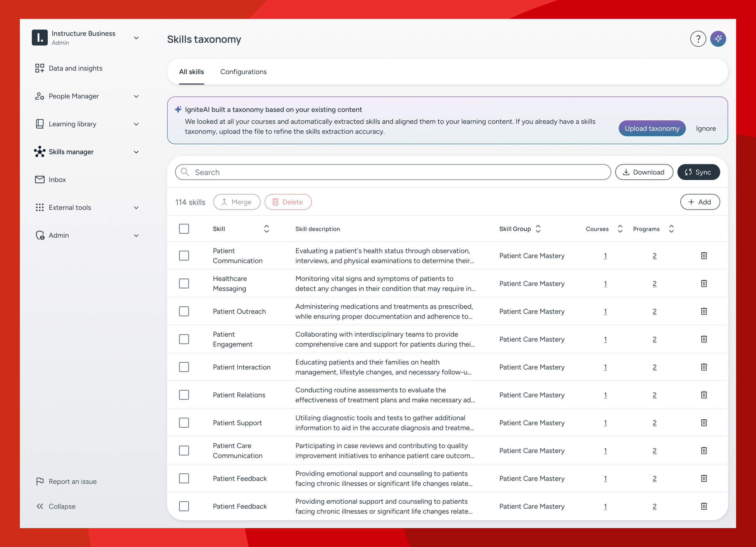Delete the Patient Outreach row via trash icon

[704, 311]
